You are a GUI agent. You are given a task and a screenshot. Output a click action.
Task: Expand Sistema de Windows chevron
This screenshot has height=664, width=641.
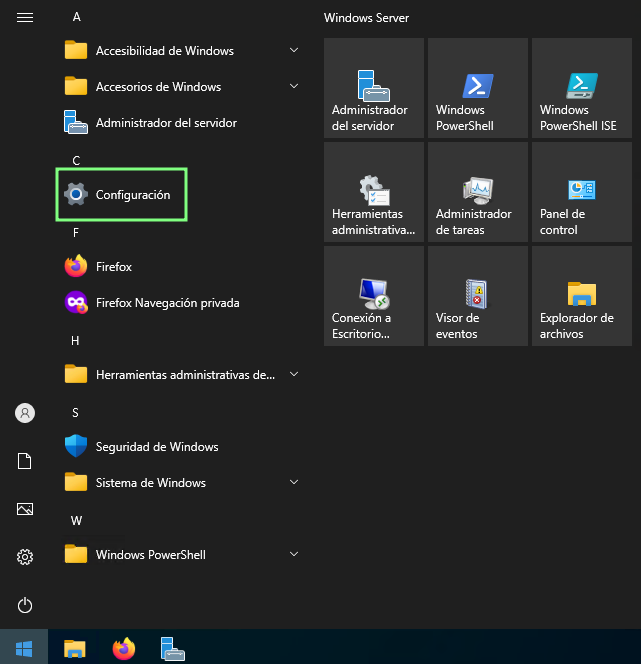(x=294, y=482)
